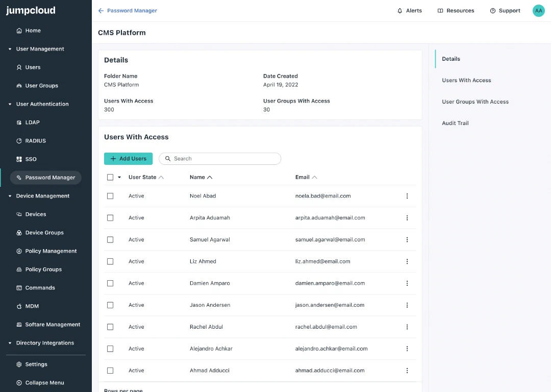Toggle the select-all checkbox in the table header
Screen dimensions: 551x392
point(110,177)
